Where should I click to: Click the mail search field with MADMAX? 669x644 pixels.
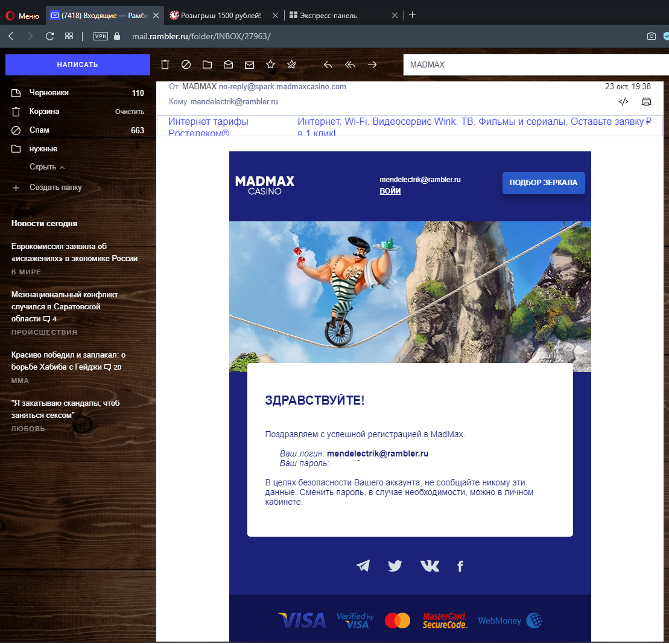click(x=536, y=65)
